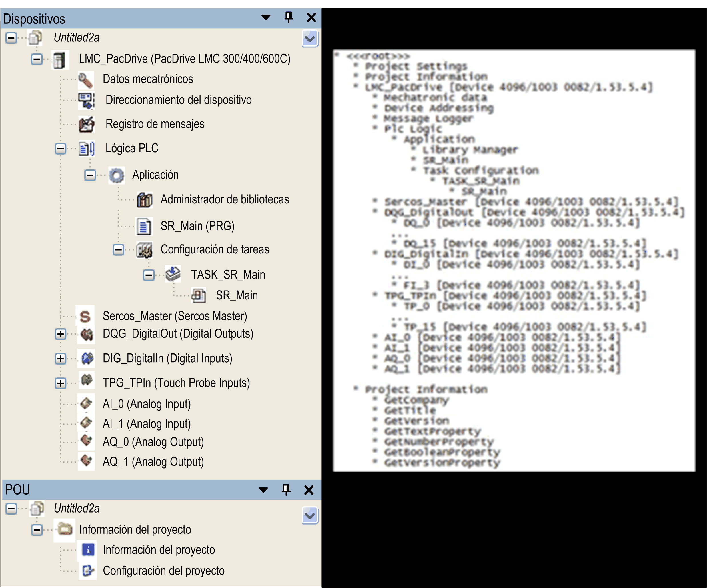Toggle the POU panel pin
Image resolution: width=707 pixels, height=588 pixels.
click(286, 490)
